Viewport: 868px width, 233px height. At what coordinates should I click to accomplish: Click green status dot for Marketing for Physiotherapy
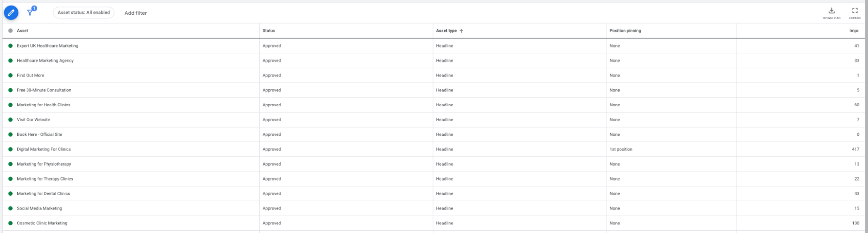10,164
